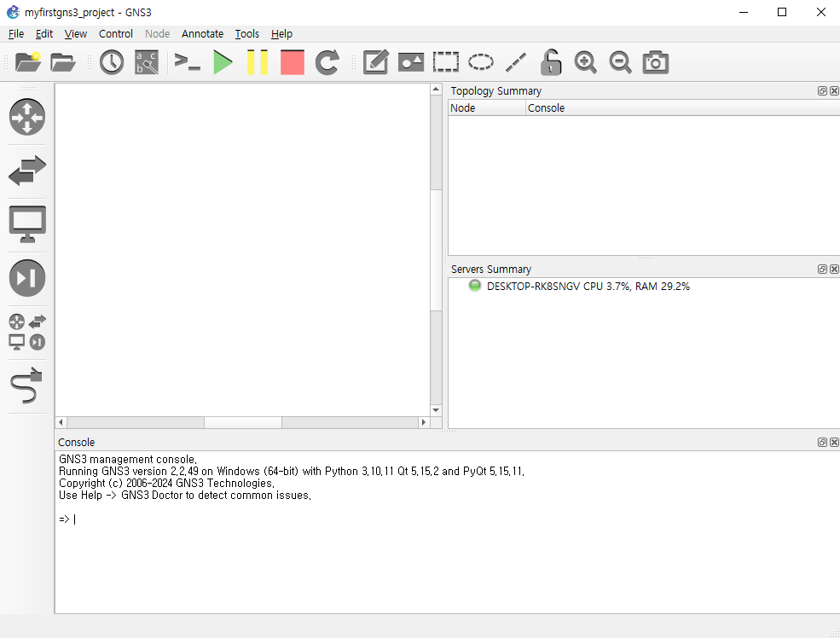Click the workspace horizontal scrollbar thumb
The width and height of the screenshot is (840, 638).
(243, 422)
